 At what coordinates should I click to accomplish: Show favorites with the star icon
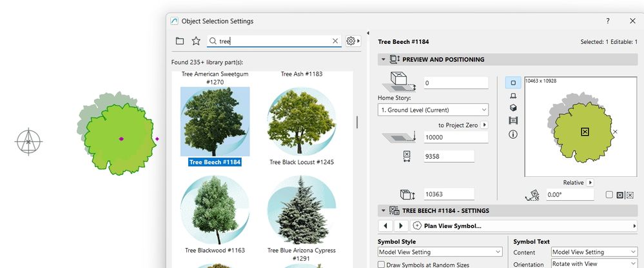click(196, 41)
